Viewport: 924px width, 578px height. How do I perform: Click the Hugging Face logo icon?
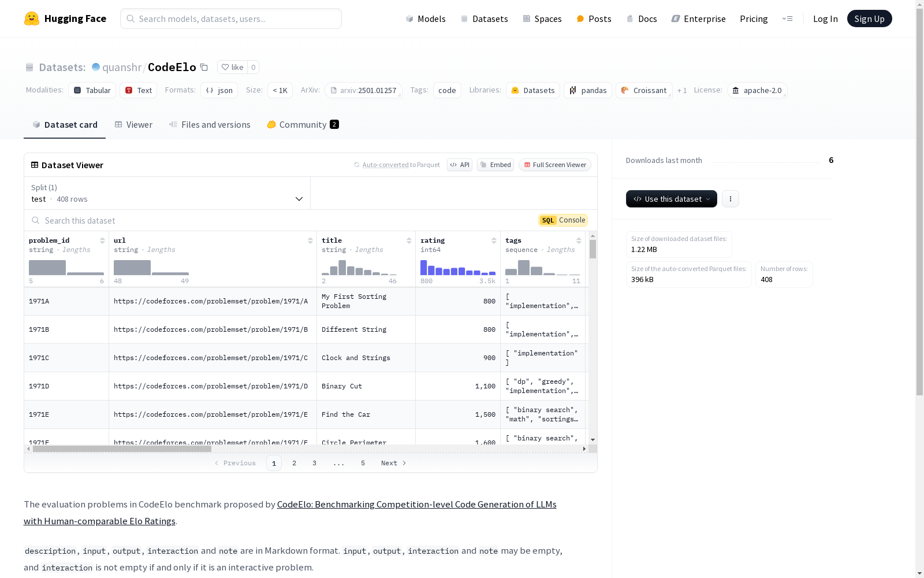[x=32, y=18]
